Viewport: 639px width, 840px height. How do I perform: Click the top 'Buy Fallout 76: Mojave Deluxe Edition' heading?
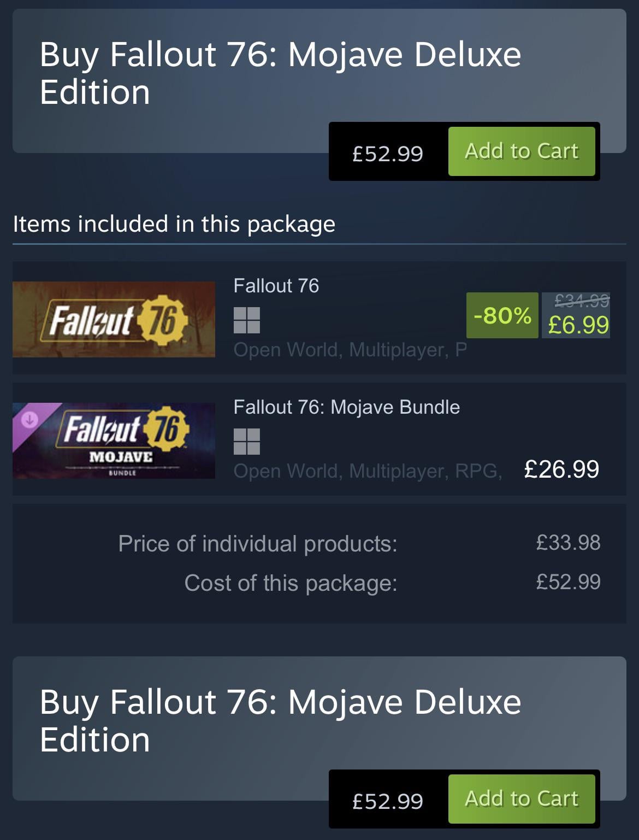coord(280,73)
